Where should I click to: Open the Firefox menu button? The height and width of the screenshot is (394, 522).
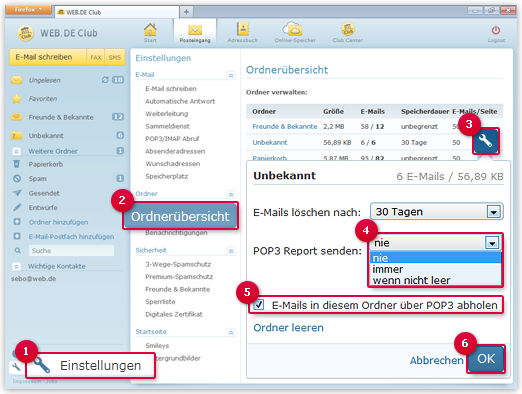point(28,9)
